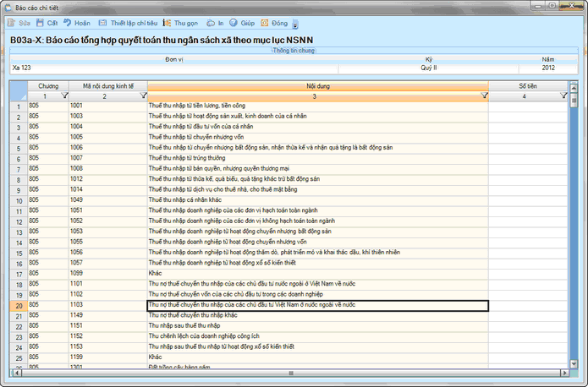Click the Cất save disk icon
This screenshot has width=588, height=387.
tap(40, 23)
